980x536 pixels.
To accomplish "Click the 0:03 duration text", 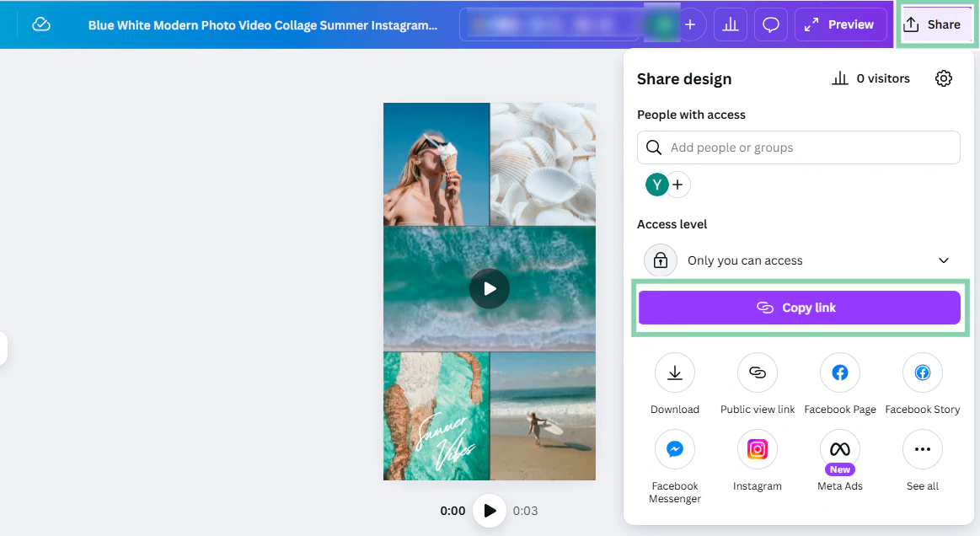I will point(525,511).
